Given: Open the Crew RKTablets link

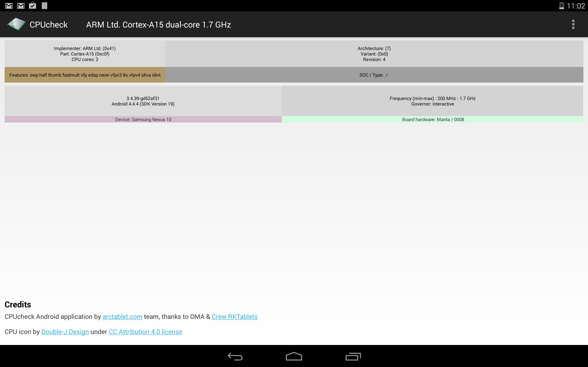Looking at the screenshot, I should (235, 317).
